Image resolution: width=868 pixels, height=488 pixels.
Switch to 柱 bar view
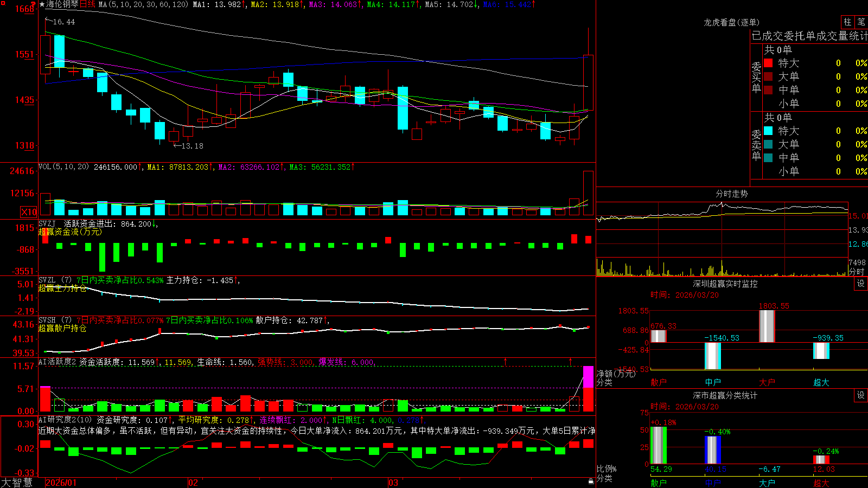pyautogui.click(x=847, y=22)
